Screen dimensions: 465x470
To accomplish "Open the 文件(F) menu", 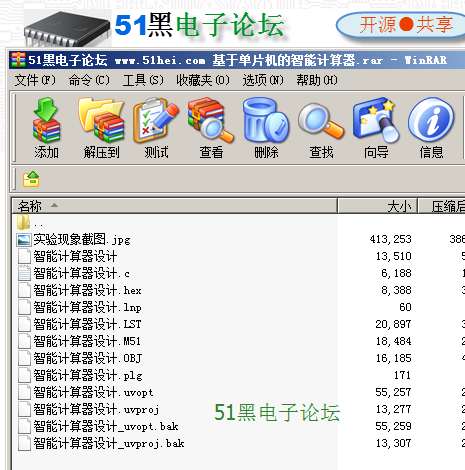I will coord(35,80).
